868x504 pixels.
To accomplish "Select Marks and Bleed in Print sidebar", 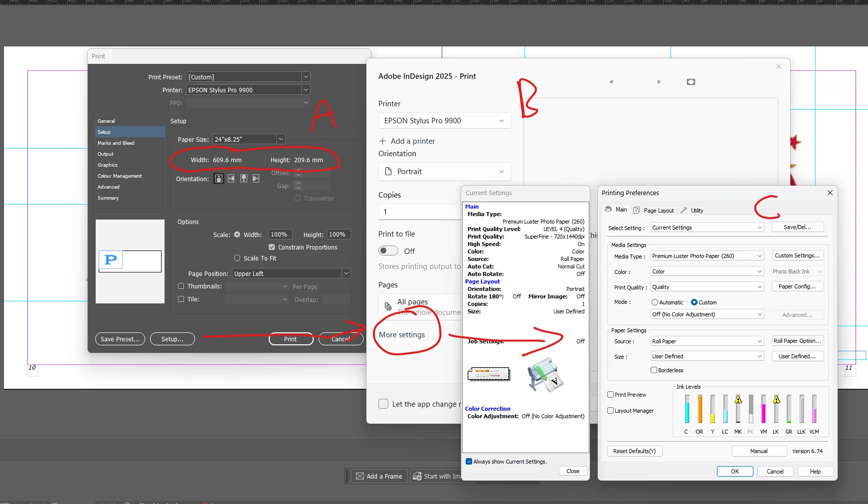I will [x=130, y=143].
